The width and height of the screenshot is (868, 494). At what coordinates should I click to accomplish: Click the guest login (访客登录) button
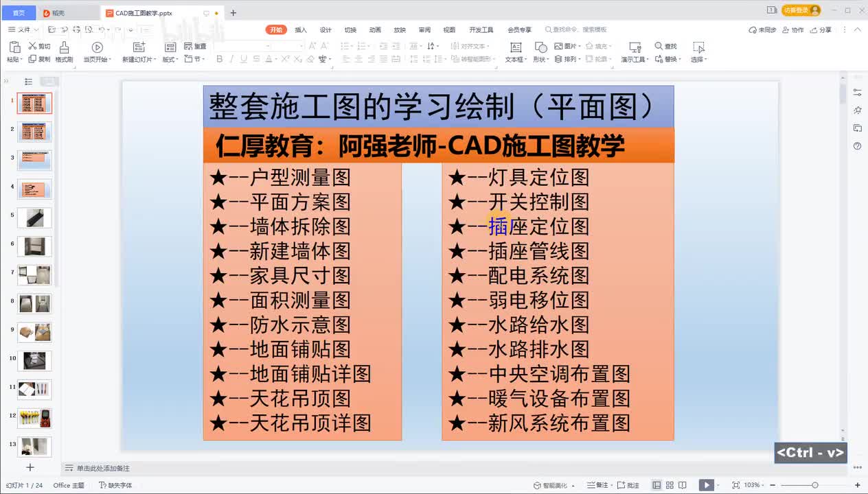coord(801,10)
